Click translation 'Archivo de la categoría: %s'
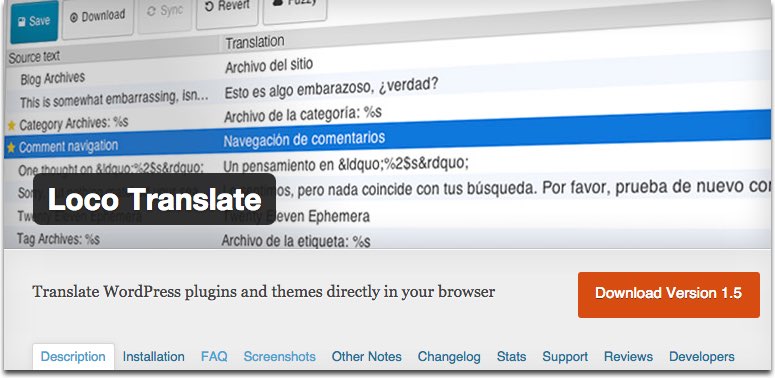The image size is (775, 378). [x=302, y=115]
